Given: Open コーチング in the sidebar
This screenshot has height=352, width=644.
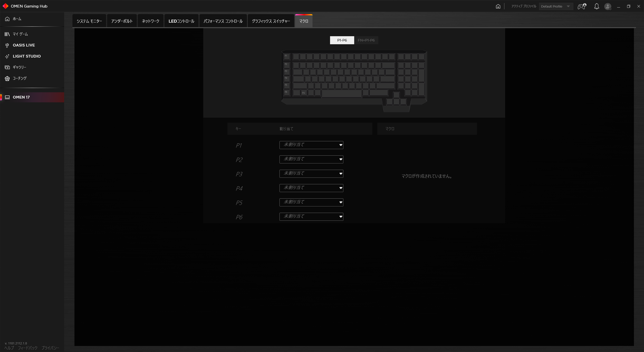Looking at the screenshot, I should [x=32, y=78].
